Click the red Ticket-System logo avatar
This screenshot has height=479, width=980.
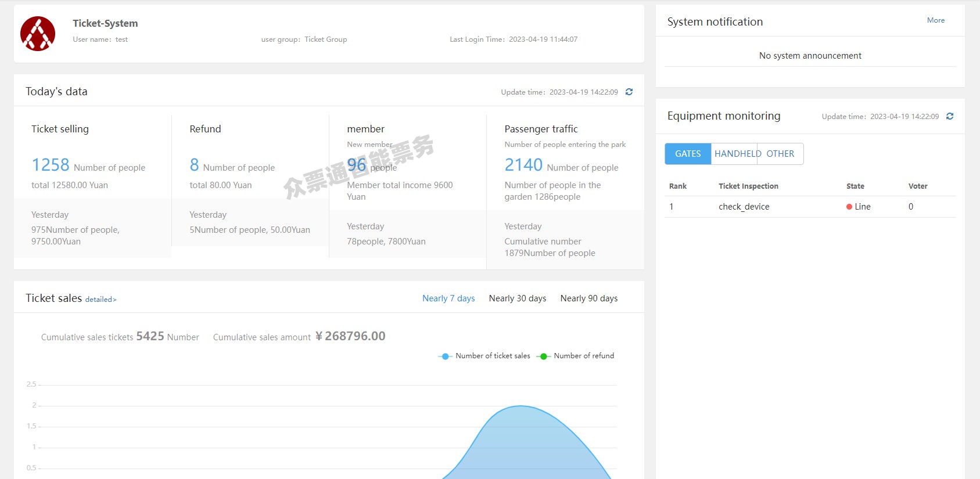pyautogui.click(x=38, y=34)
